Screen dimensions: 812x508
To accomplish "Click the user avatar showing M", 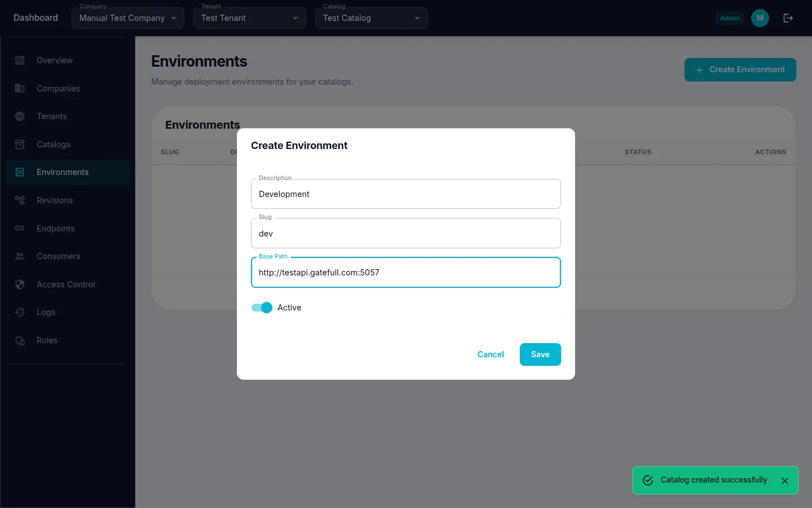I will click(x=760, y=17).
